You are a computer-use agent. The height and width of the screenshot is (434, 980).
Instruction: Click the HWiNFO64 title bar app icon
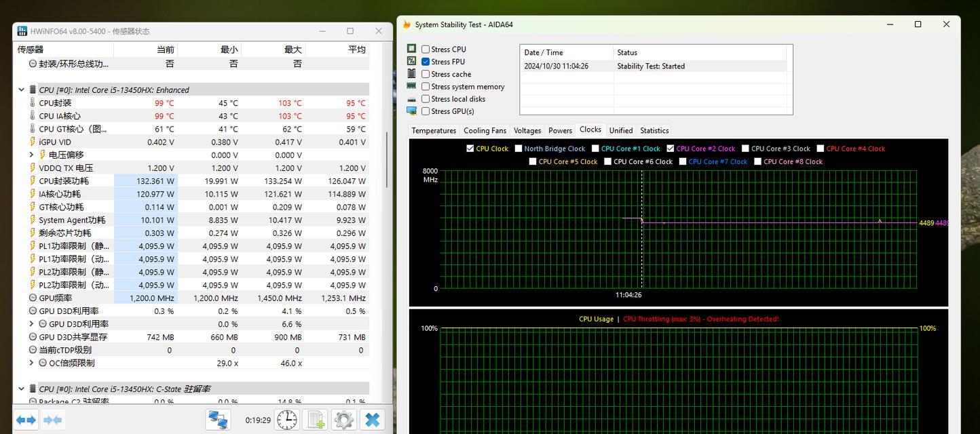pos(22,31)
